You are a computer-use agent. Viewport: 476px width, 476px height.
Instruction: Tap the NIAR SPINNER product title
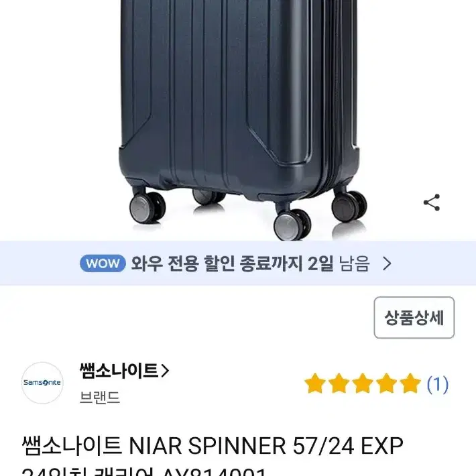213,457
